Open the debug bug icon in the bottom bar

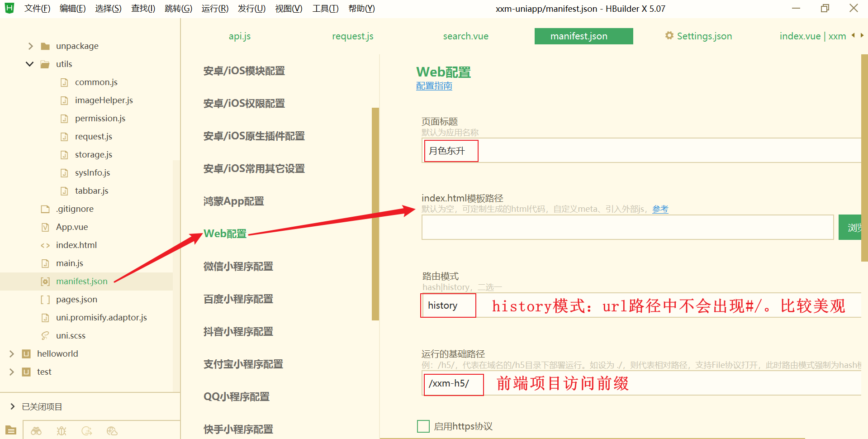point(62,431)
